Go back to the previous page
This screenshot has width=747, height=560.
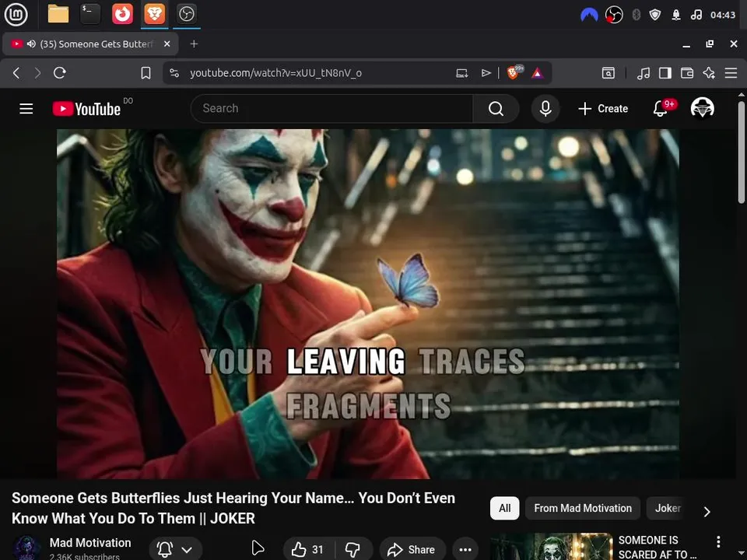tap(16, 73)
